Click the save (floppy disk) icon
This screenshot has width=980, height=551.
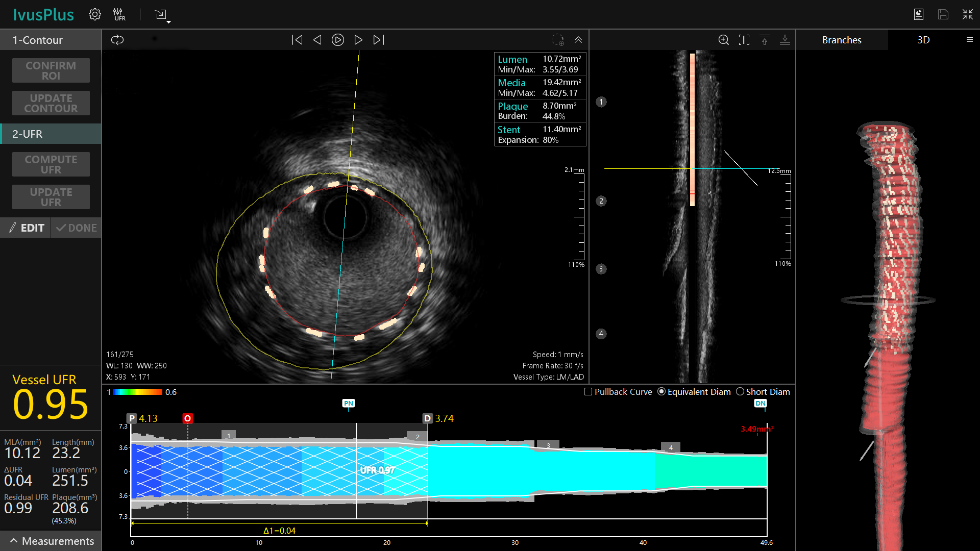point(943,14)
